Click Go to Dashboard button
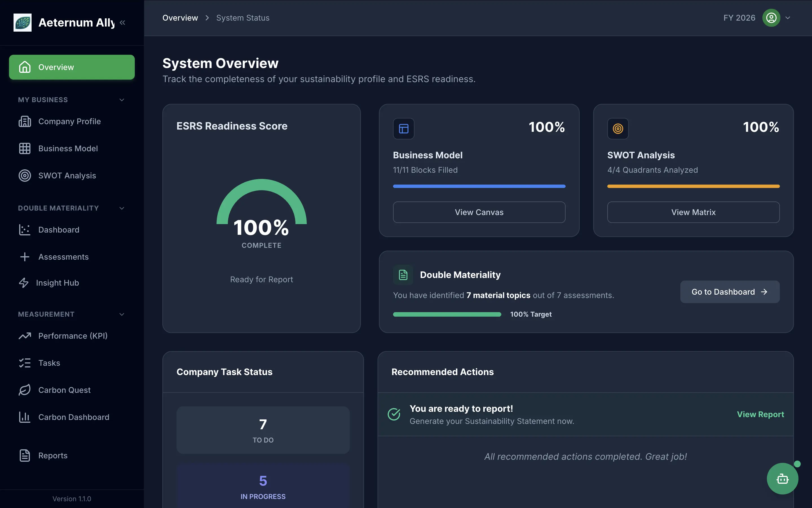Screen dimensions: 812x508 730,292
